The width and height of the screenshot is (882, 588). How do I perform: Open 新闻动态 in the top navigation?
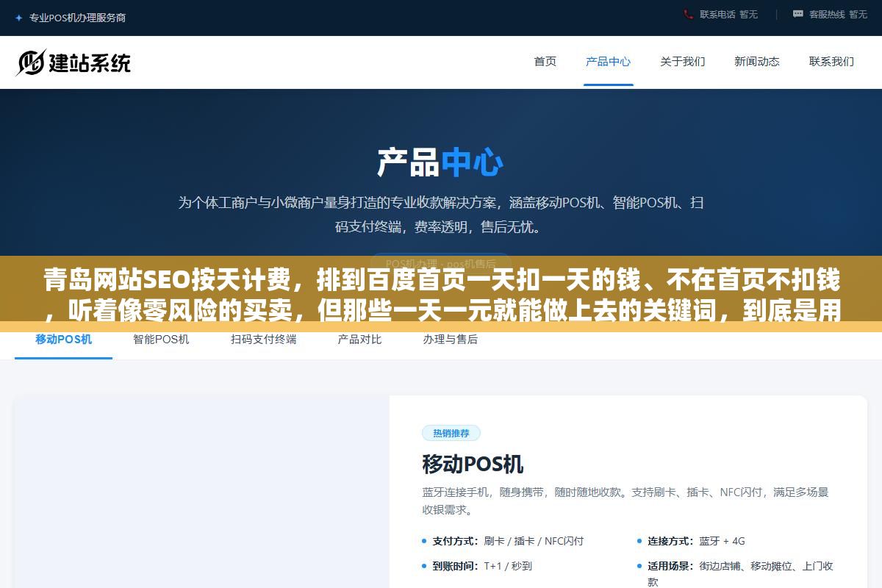[757, 62]
